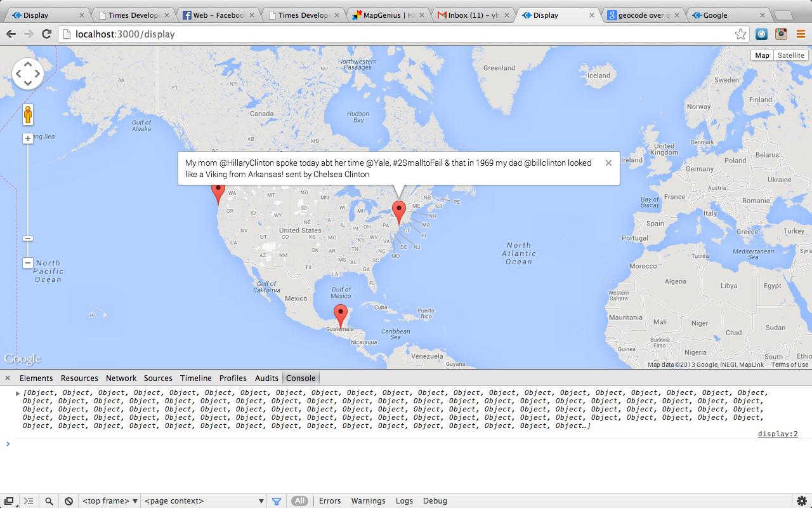Open devtools settings gear

coord(801,501)
